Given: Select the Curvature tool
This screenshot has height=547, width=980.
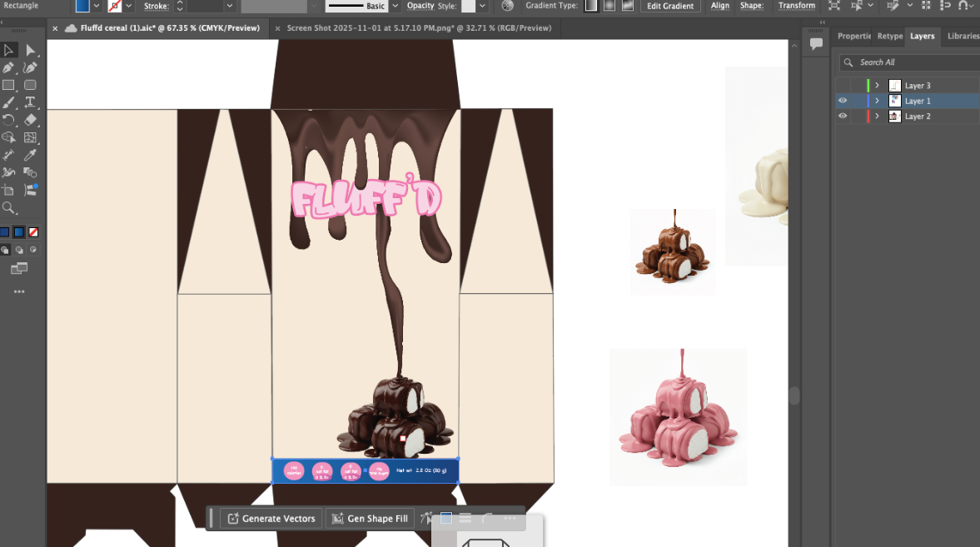Looking at the screenshot, I should [x=30, y=67].
